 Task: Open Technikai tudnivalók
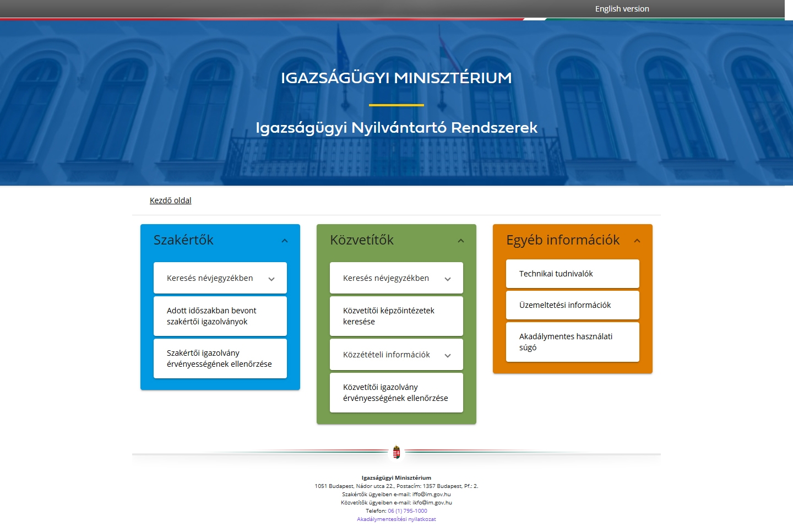tap(573, 274)
